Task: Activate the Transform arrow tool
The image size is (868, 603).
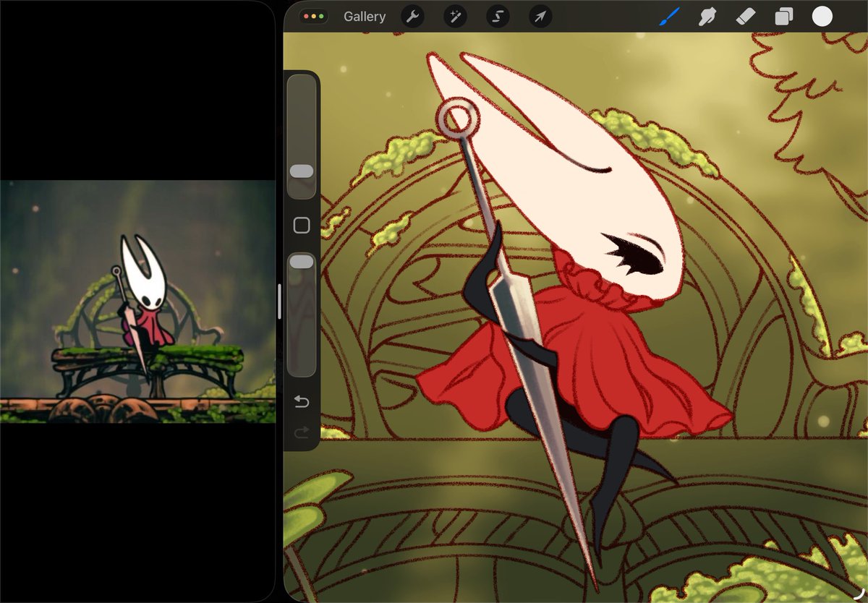Action: coord(540,17)
